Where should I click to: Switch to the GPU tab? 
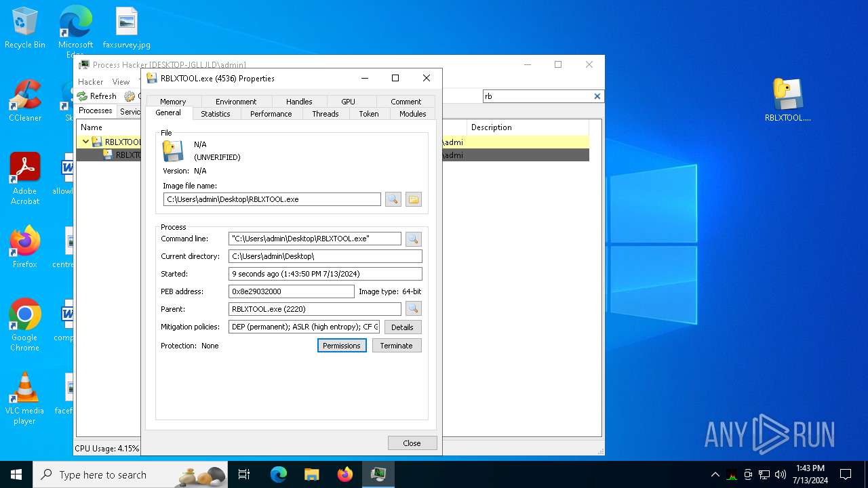click(x=348, y=102)
